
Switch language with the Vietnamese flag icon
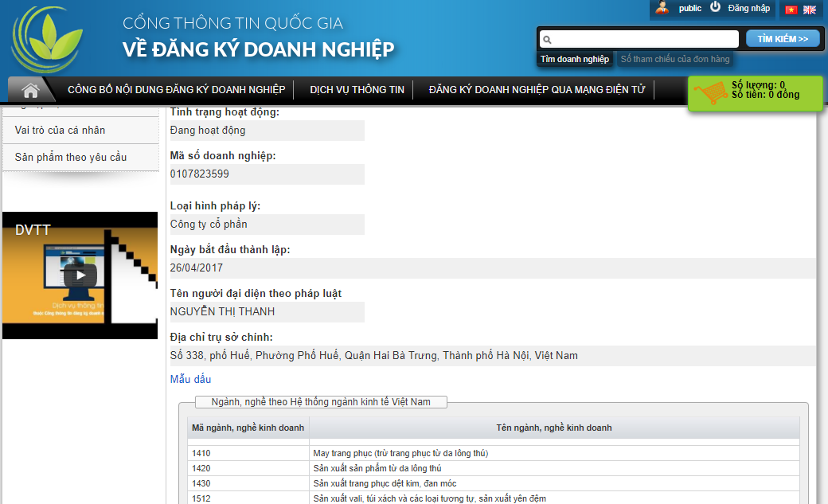point(791,10)
